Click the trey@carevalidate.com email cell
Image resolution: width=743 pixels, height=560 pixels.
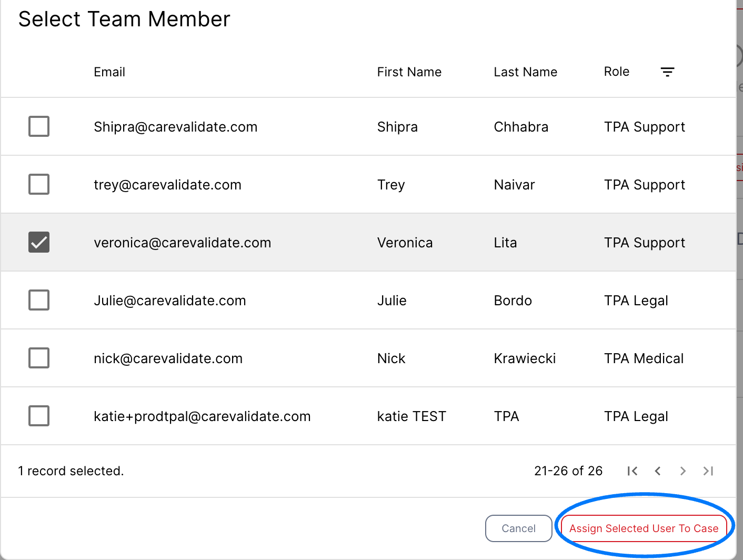pos(168,185)
